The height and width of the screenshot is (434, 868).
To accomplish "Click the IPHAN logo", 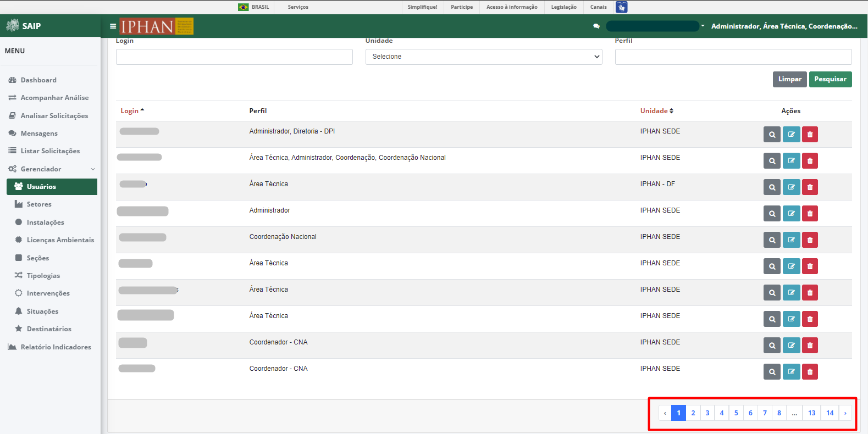I will point(157,26).
